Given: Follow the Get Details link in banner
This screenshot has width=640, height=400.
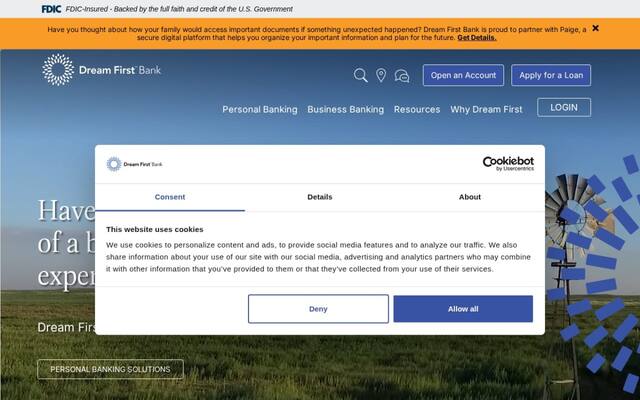Looking at the screenshot, I should 477,38.
